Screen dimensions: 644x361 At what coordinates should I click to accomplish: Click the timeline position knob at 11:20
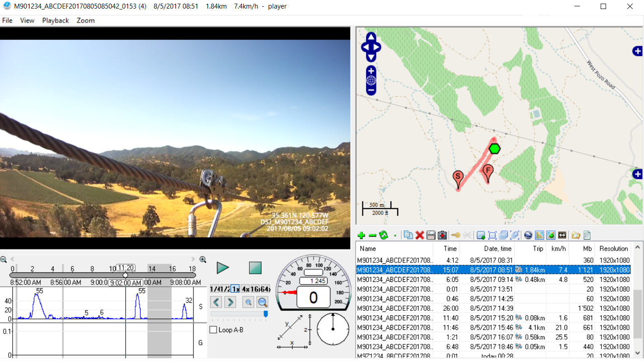125,275
